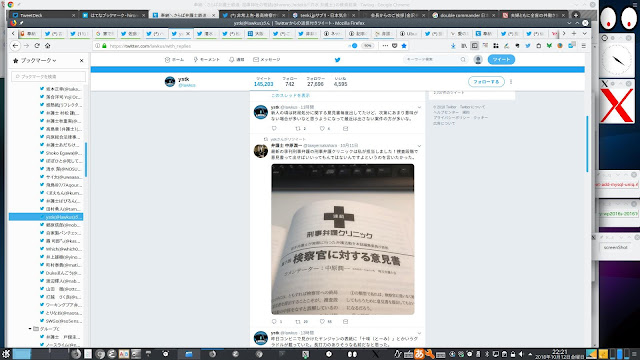Open the メッセージ nav item

(x=267, y=60)
